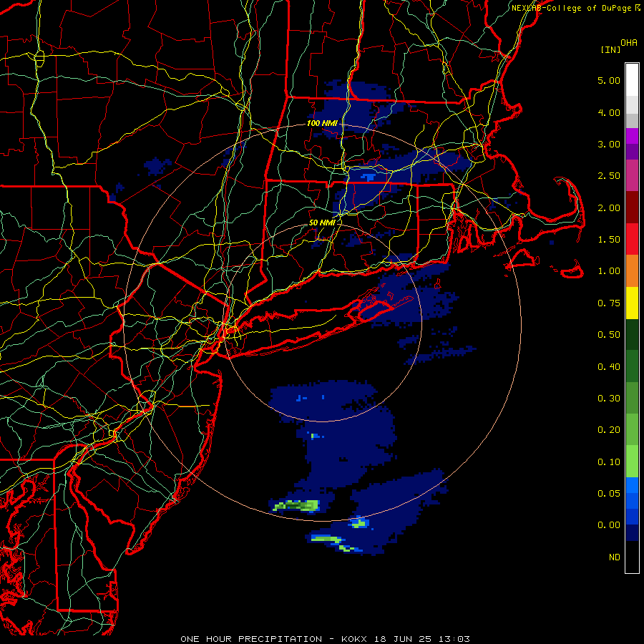
Task: Select the 5.00 legend value
Action: 609,80
